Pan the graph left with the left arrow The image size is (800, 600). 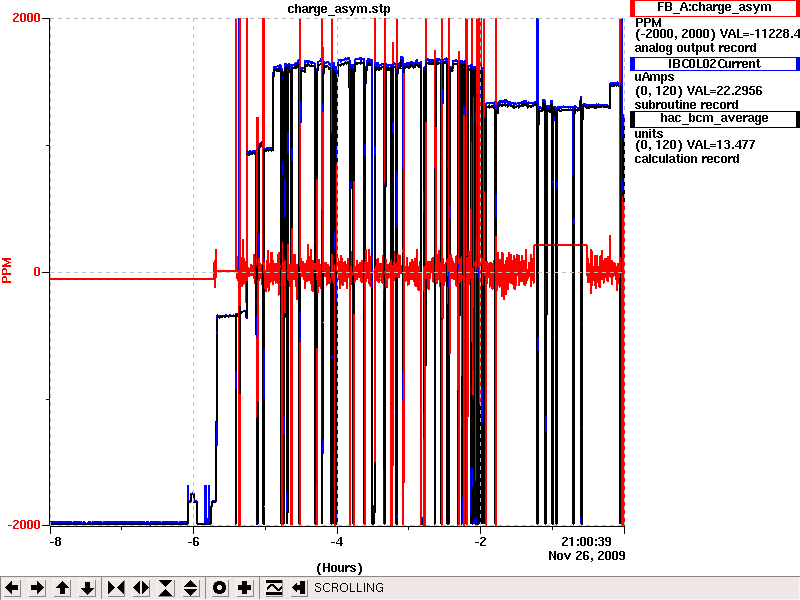point(12,588)
